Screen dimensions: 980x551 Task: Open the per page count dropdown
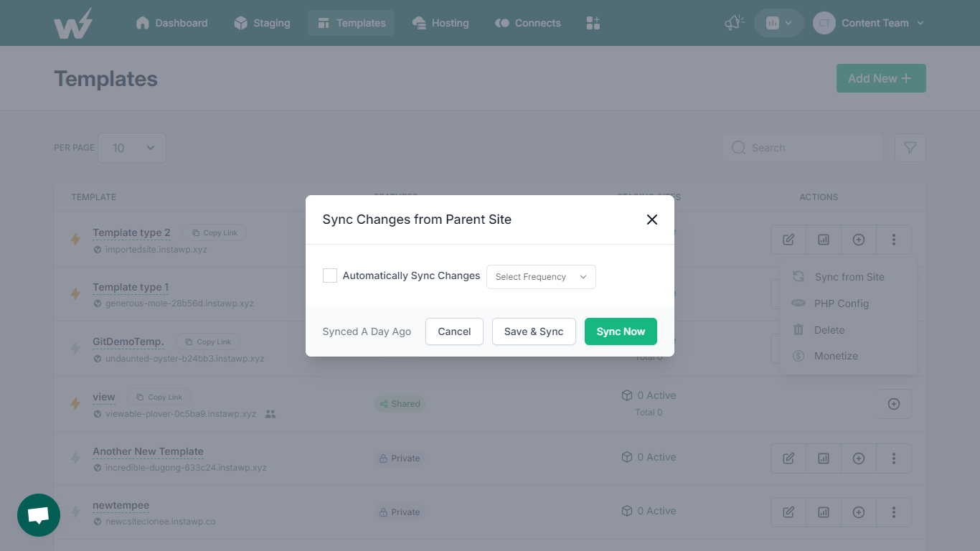pos(132,148)
